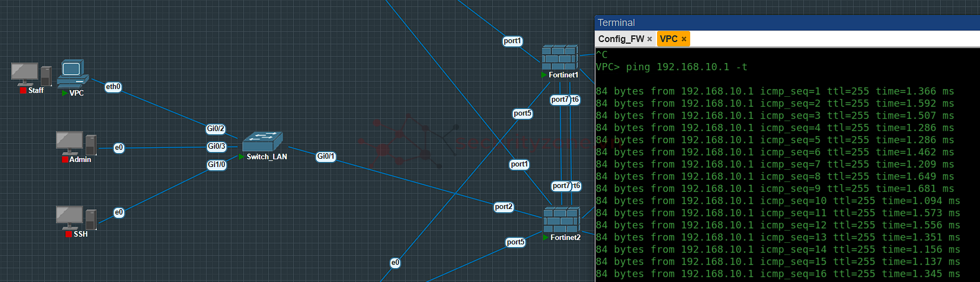
Task: Click the ping 192.168.10.1 -t command line
Action: [671, 67]
